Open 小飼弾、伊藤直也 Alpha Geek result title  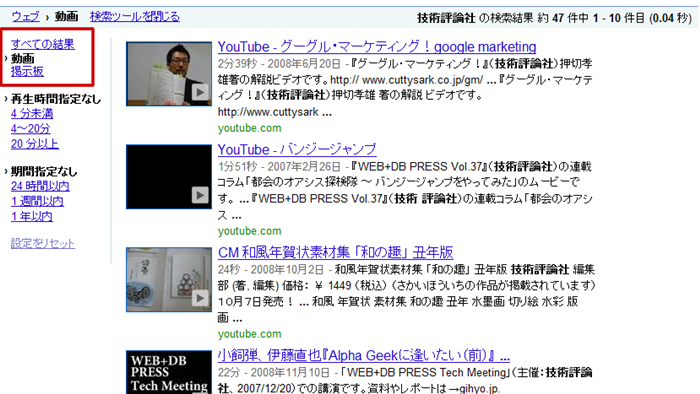(363, 356)
